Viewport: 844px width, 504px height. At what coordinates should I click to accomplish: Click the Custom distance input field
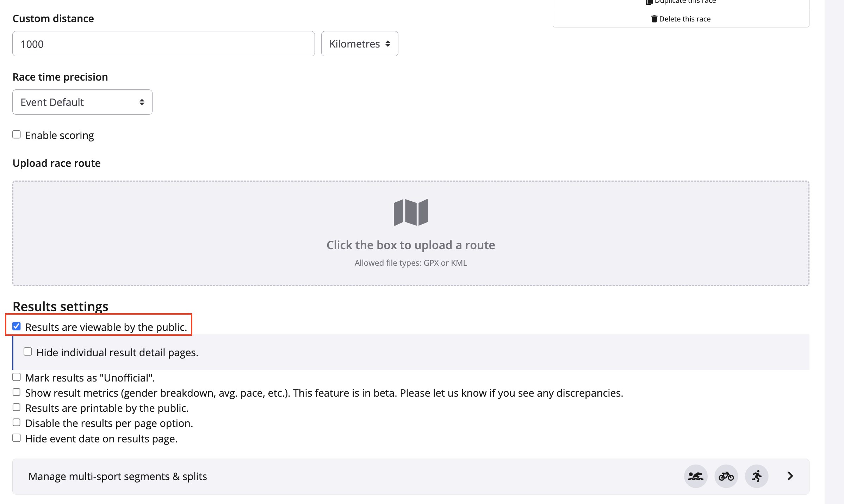tap(163, 44)
